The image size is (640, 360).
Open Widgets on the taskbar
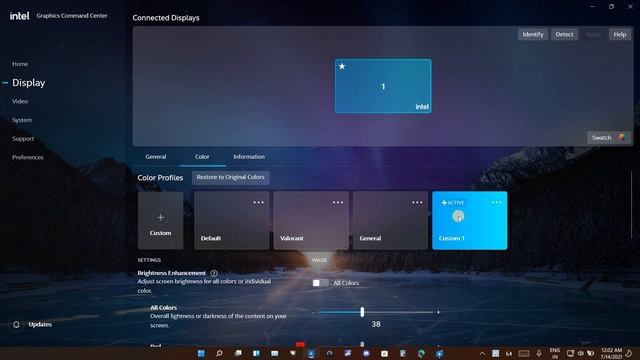point(256,353)
